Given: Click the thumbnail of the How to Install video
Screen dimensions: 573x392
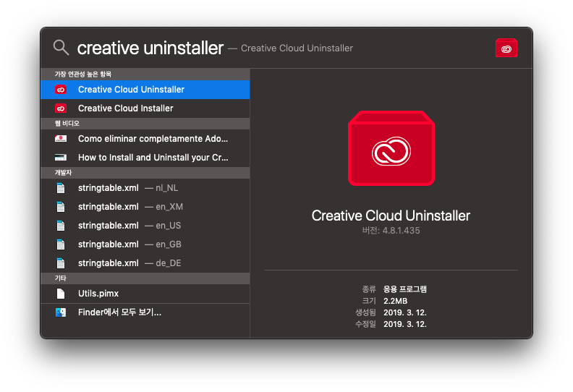Looking at the screenshot, I should coord(61,158).
